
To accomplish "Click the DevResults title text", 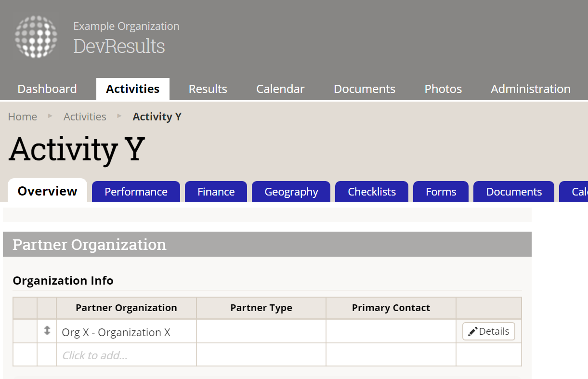I will click(119, 46).
